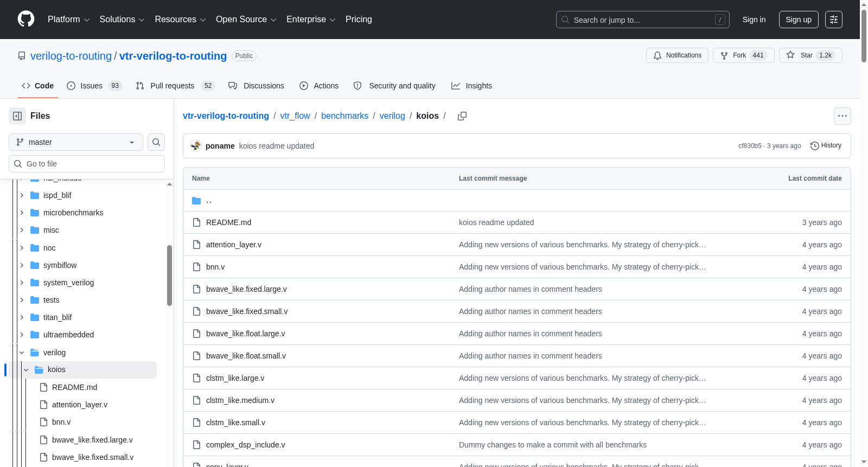Viewport: 868px width, 467px height.
Task: Focus the Go to file input
Action: coord(87,164)
